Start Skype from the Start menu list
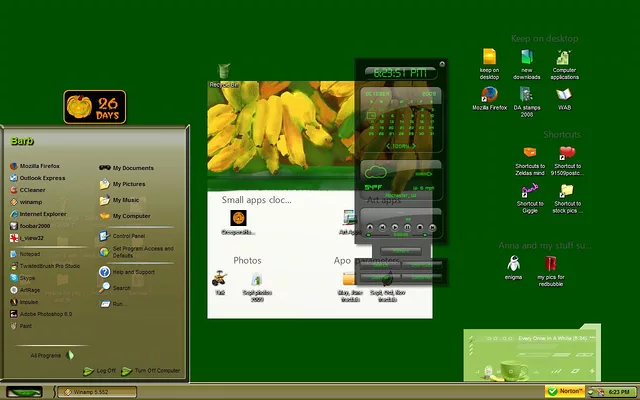The width and height of the screenshot is (640, 400). 27,277
